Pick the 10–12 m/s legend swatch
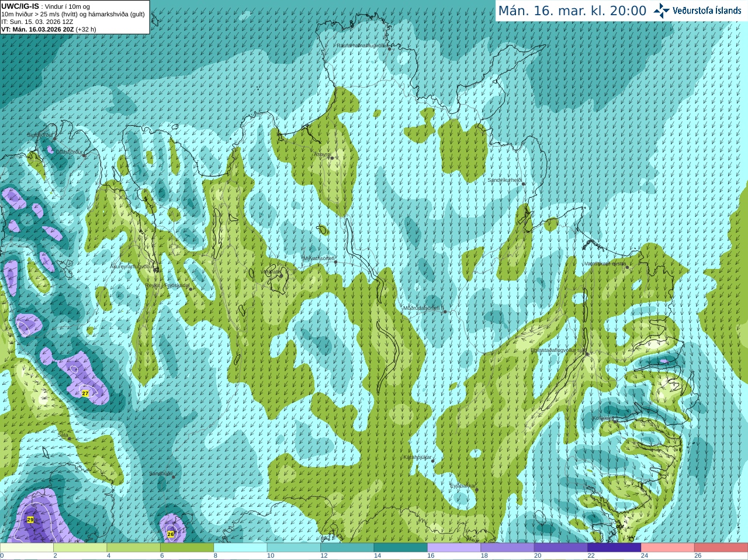 point(294,548)
